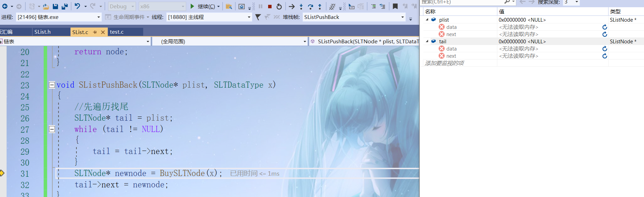Click the comment/format selection icon
Viewport: 644px width, 197px height.
coord(351,6)
